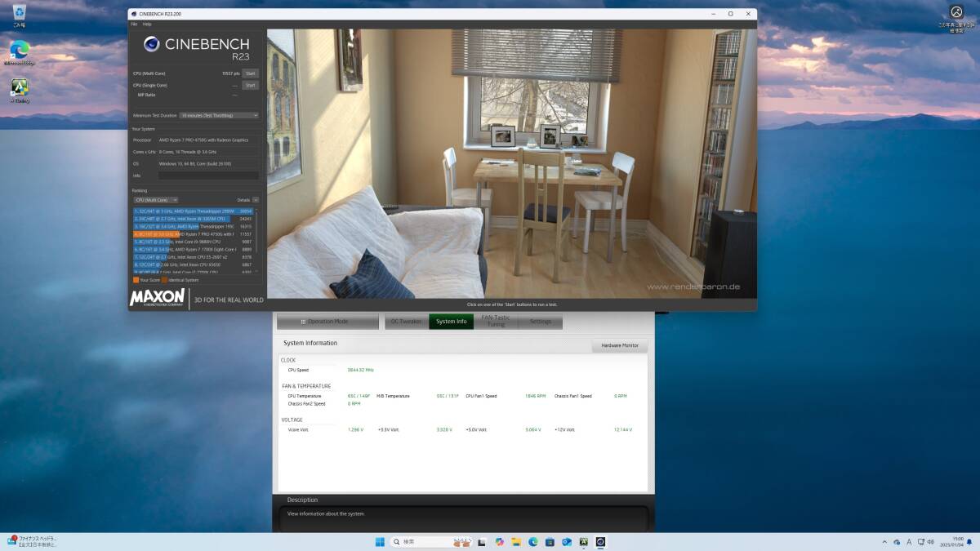The width and height of the screenshot is (980, 551).
Task: Switch to A-Tuning in the taskbar
Action: (x=584, y=541)
